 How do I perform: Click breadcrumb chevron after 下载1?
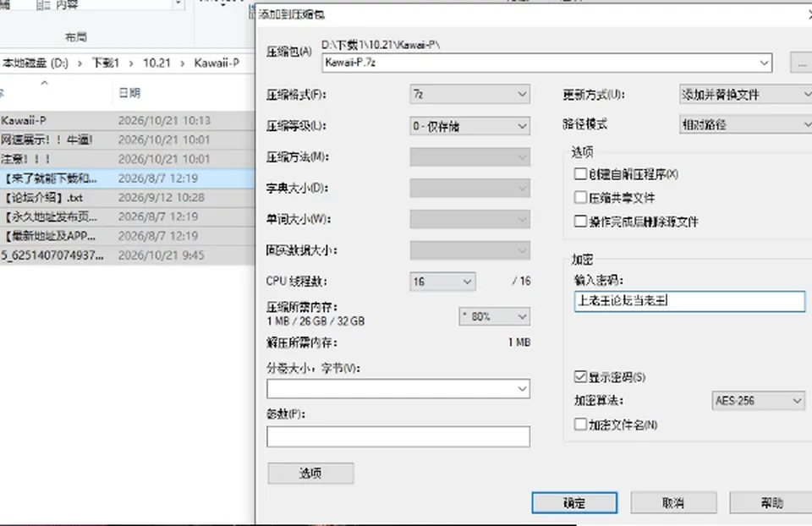click(131, 63)
